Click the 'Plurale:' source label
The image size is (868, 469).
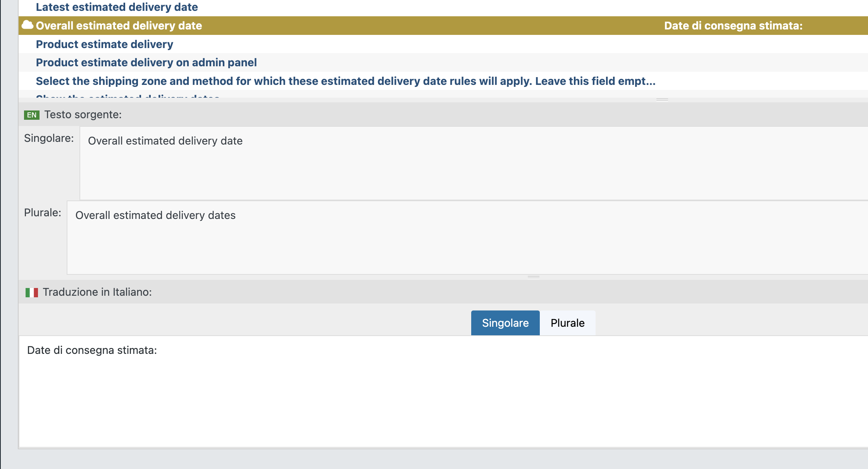click(43, 212)
